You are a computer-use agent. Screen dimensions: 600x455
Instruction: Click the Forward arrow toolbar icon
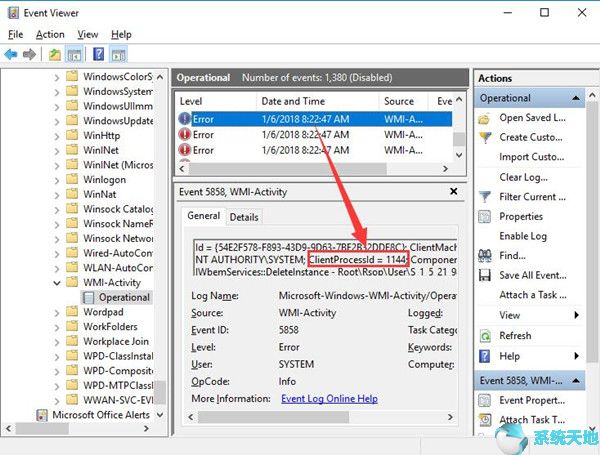click(x=29, y=54)
